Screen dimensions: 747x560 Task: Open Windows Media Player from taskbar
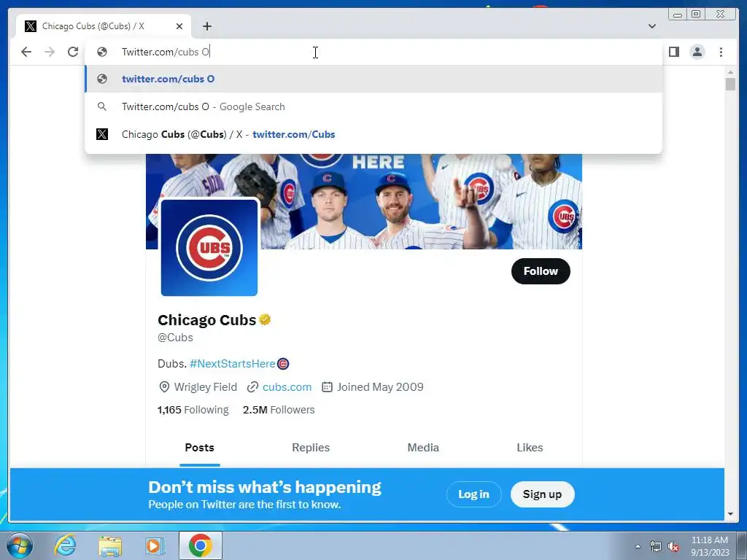coord(154,545)
